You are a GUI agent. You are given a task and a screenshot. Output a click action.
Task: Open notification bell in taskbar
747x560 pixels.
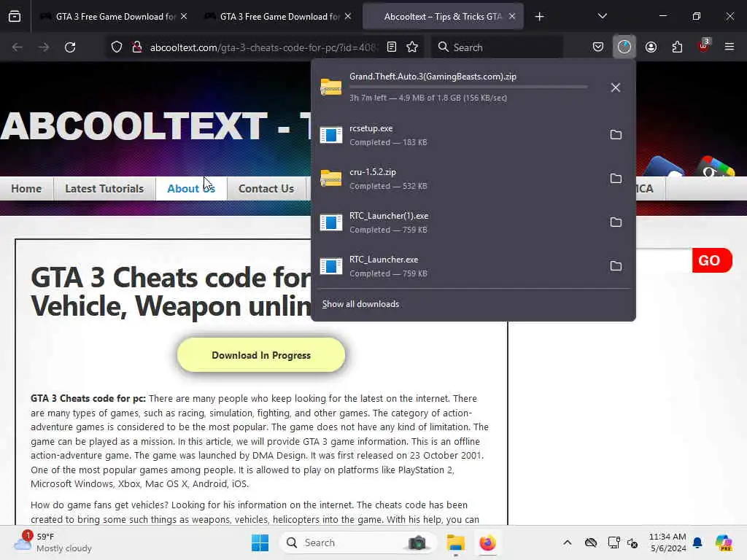click(x=697, y=542)
